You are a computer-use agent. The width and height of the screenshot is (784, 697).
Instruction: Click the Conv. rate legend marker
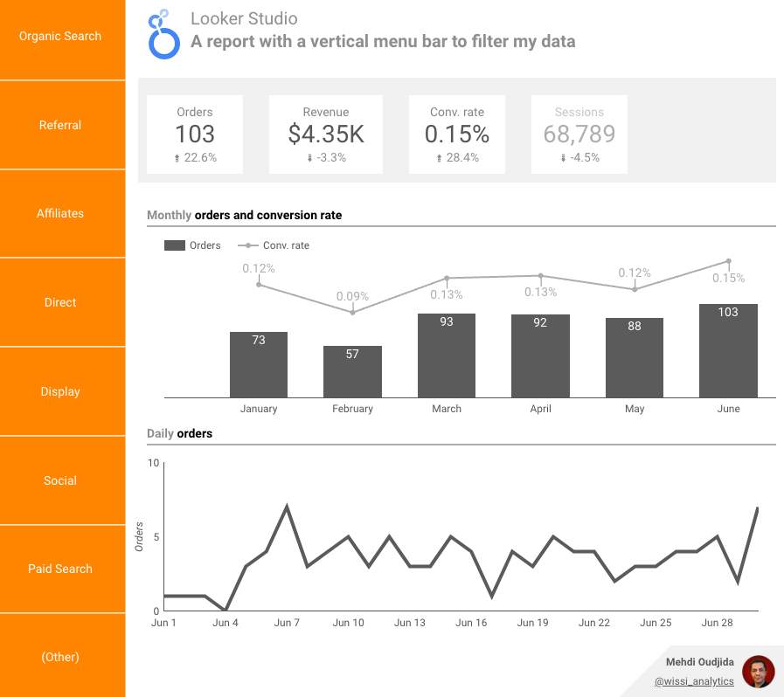click(x=248, y=245)
